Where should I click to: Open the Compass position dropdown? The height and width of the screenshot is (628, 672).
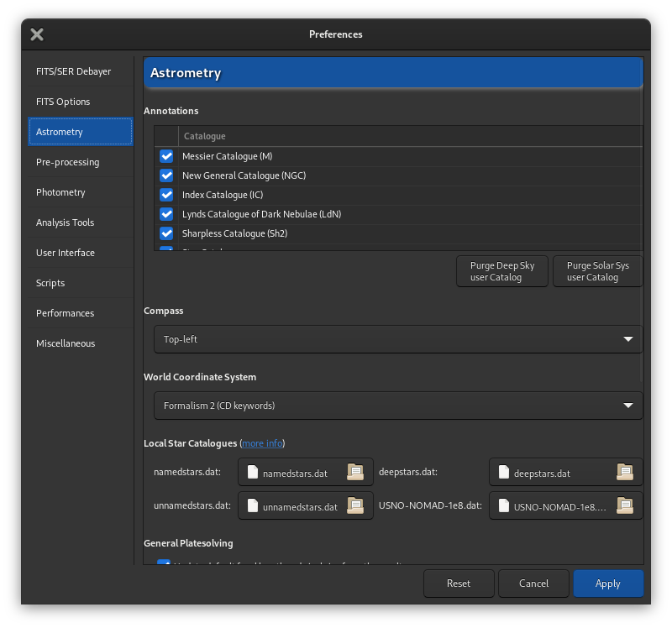point(397,339)
